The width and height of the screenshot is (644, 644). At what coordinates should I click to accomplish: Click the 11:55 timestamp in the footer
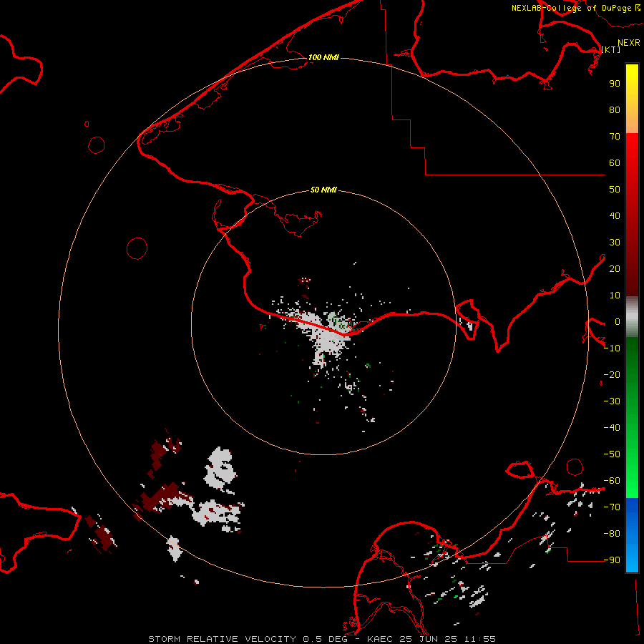click(x=479, y=639)
